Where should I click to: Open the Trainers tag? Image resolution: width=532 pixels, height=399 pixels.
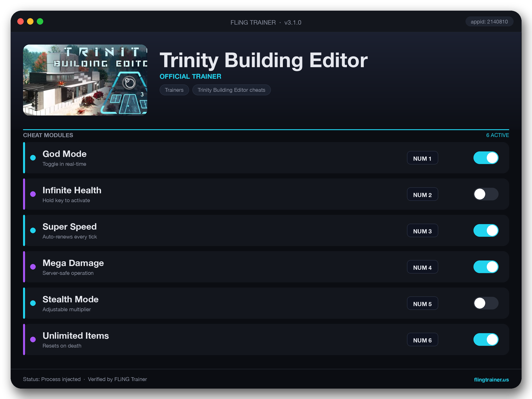tap(174, 90)
